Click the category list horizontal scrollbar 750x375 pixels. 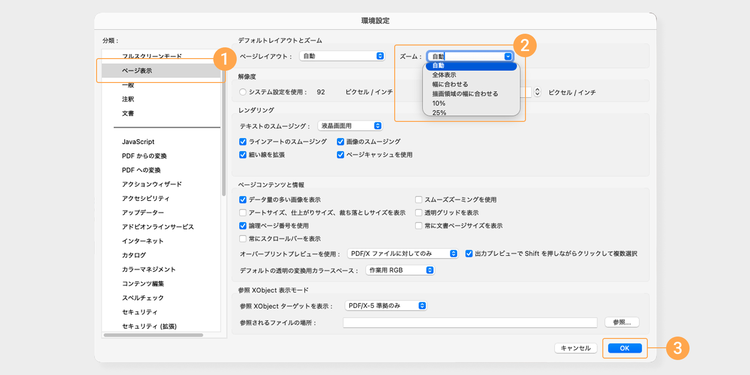(153, 335)
